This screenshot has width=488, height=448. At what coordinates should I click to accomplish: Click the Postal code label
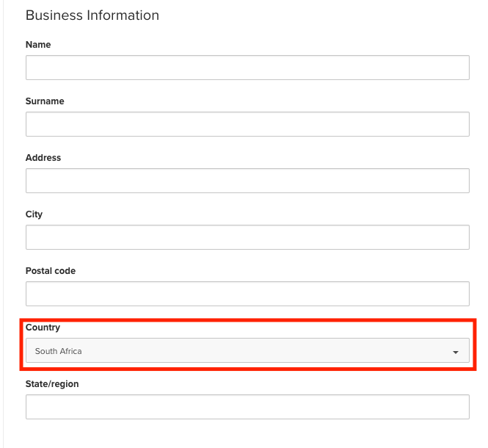51,271
